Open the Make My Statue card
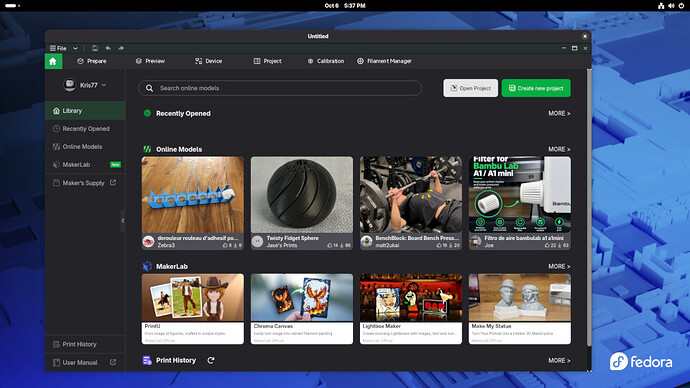 pyautogui.click(x=520, y=309)
